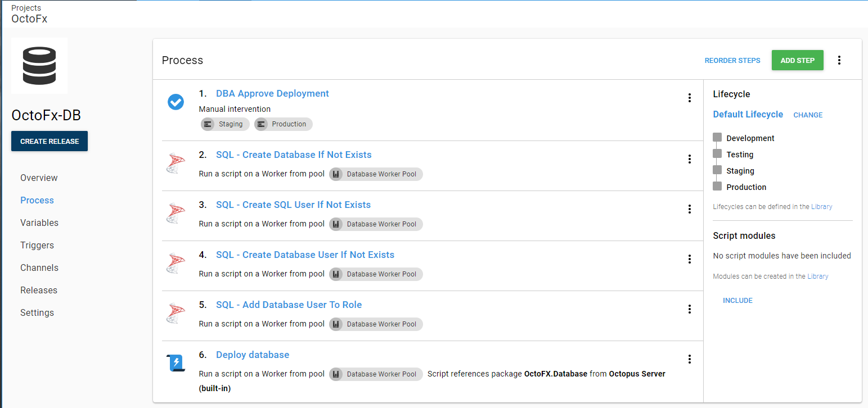868x408 pixels.
Task: Open the Default Lifecycle link
Action: point(748,115)
